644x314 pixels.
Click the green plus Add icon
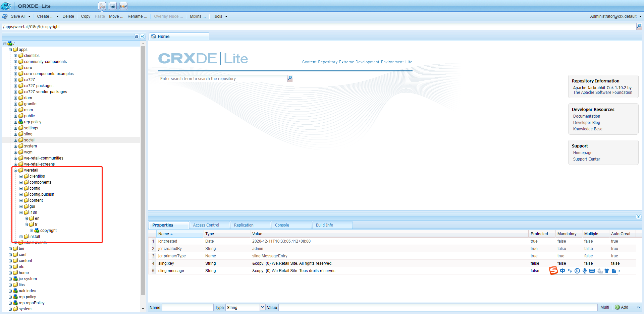pyautogui.click(x=618, y=307)
